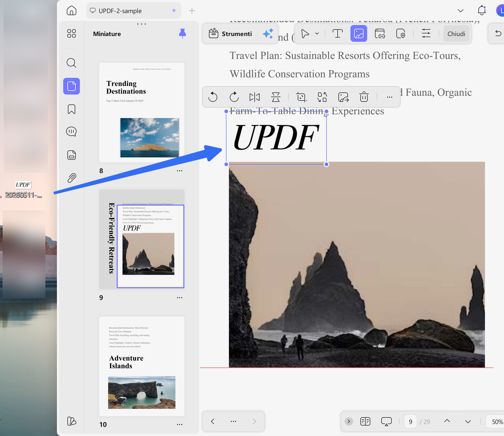This screenshot has height=436, width=504.
Task: Go to the next page arrow
Action: point(468,421)
